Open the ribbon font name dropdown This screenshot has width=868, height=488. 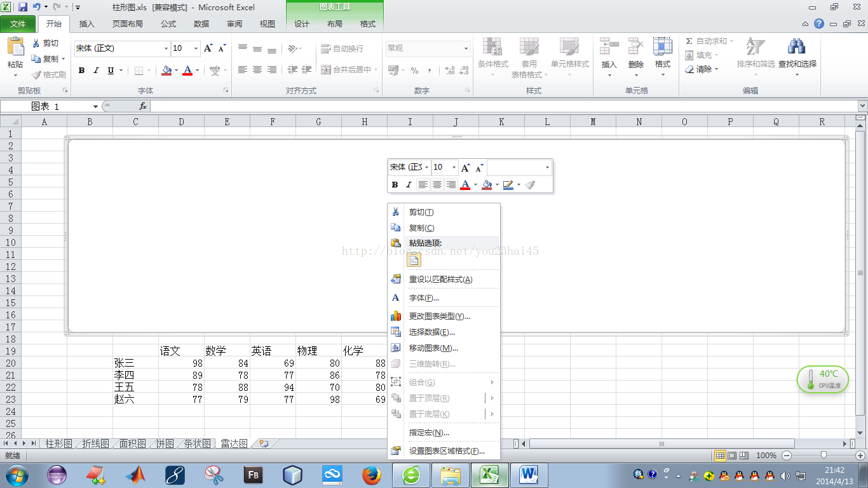click(166, 48)
